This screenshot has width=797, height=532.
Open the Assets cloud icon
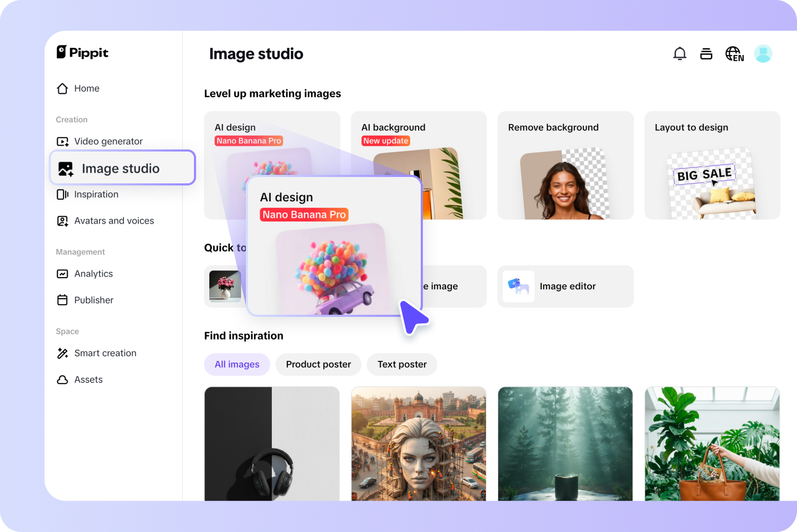(x=63, y=379)
